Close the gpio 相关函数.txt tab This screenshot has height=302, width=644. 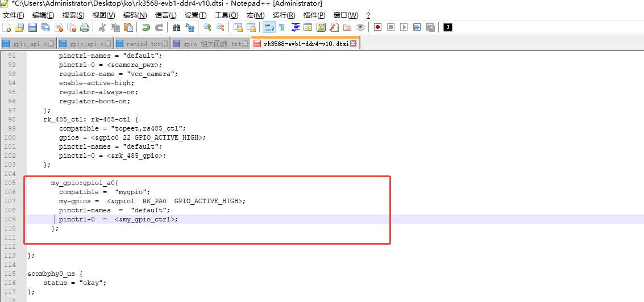246,44
